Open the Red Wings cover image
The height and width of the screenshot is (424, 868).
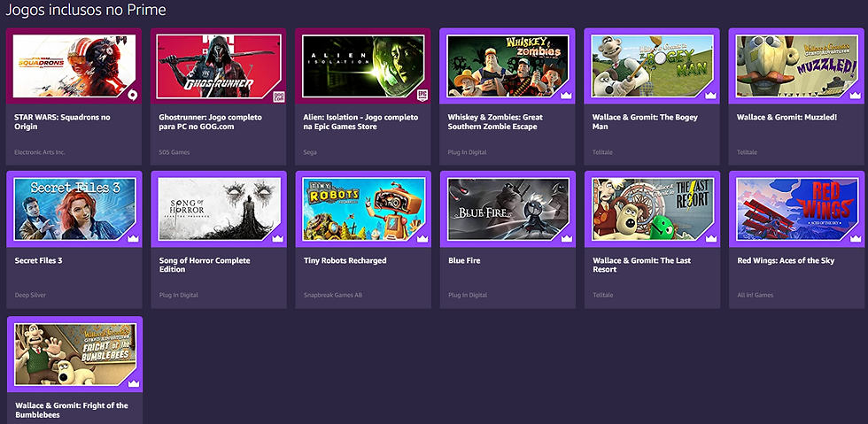tap(798, 209)
